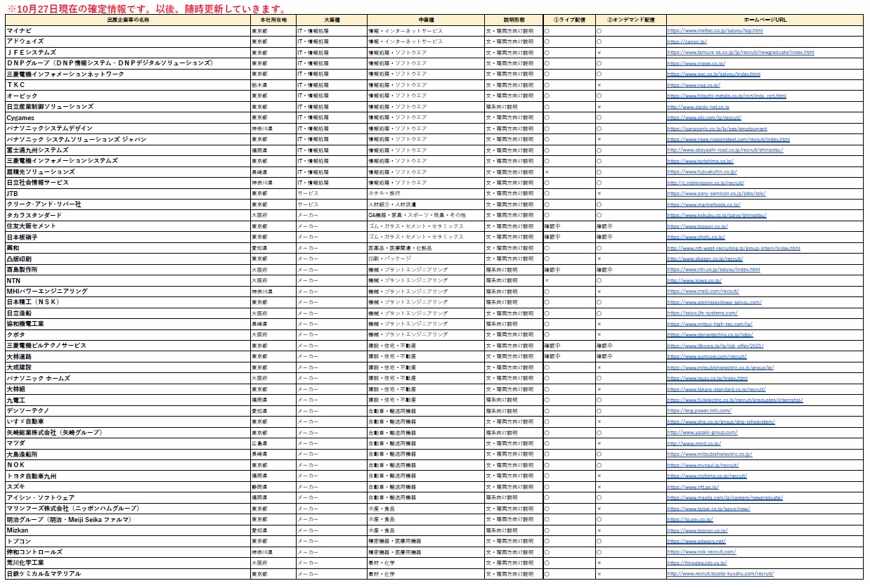
Task: Open the obayashi-road.co.jp shinsotsu link
Action: pyautogui.click(x=725, y=150)
